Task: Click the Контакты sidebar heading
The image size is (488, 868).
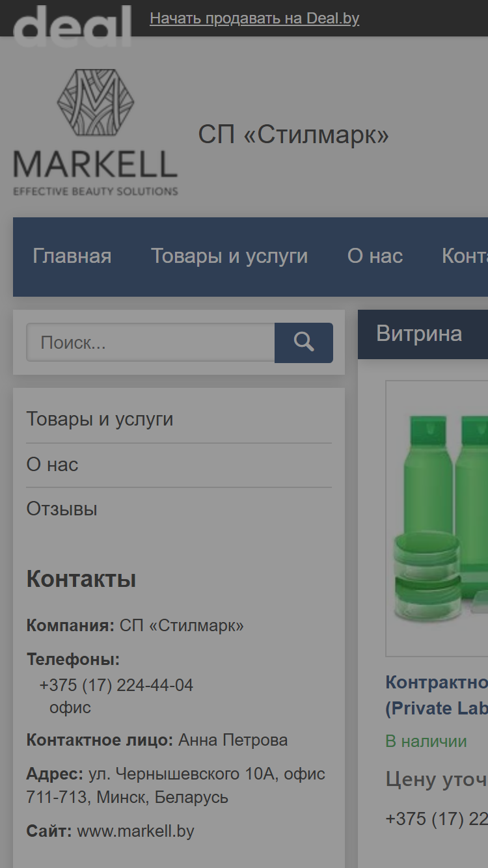Action: (81, 578)
